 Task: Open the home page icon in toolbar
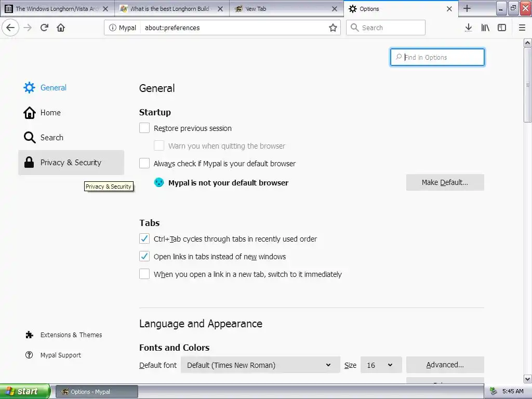[61, 28]
